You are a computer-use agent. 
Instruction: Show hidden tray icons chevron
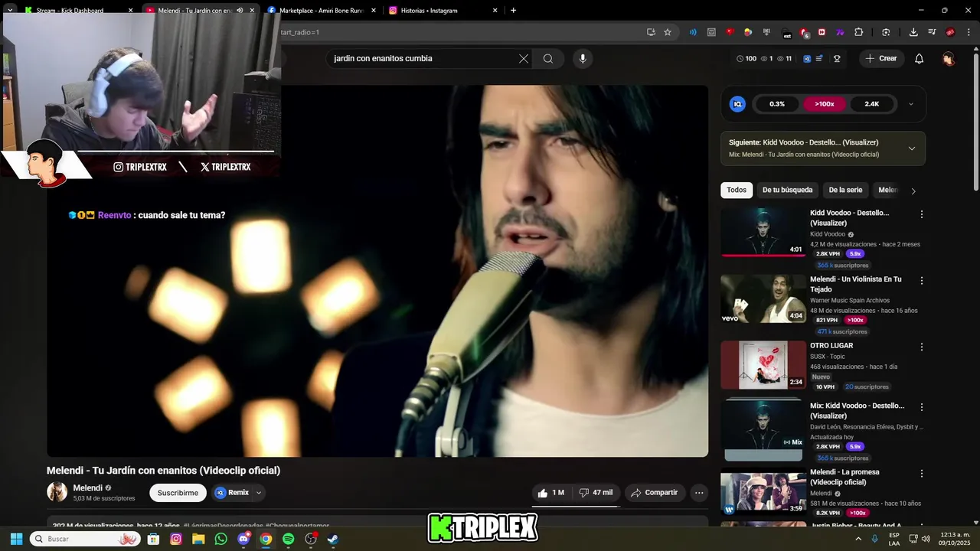tap(858, 539)
